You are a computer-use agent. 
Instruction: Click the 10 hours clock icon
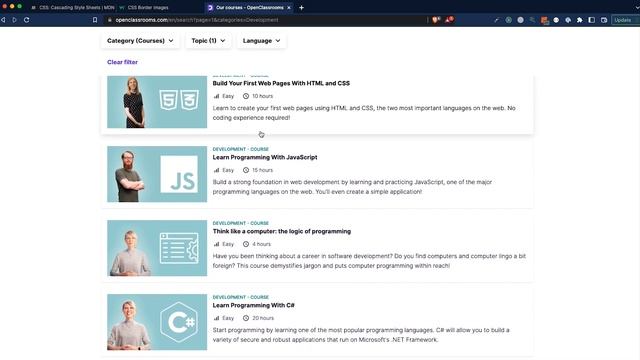point(246,96)
